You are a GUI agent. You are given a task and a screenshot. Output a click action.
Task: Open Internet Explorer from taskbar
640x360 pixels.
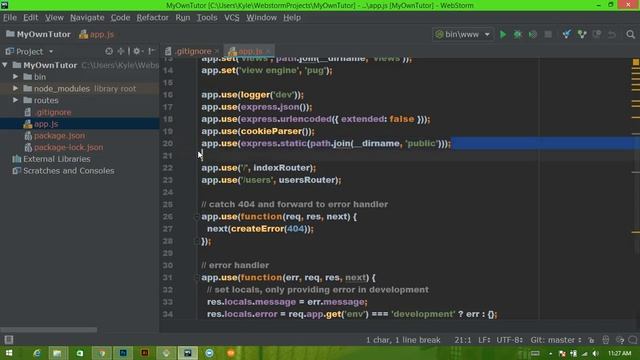[37, 353]
